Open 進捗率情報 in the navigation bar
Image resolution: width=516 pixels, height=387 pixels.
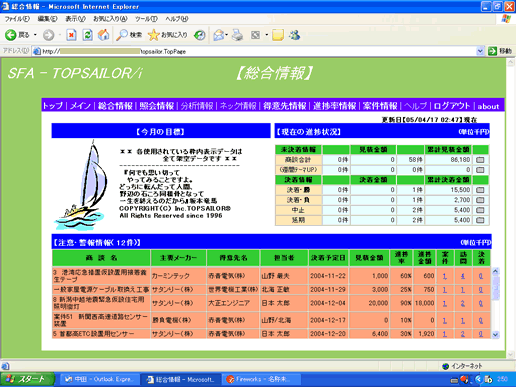pos(335,106)
